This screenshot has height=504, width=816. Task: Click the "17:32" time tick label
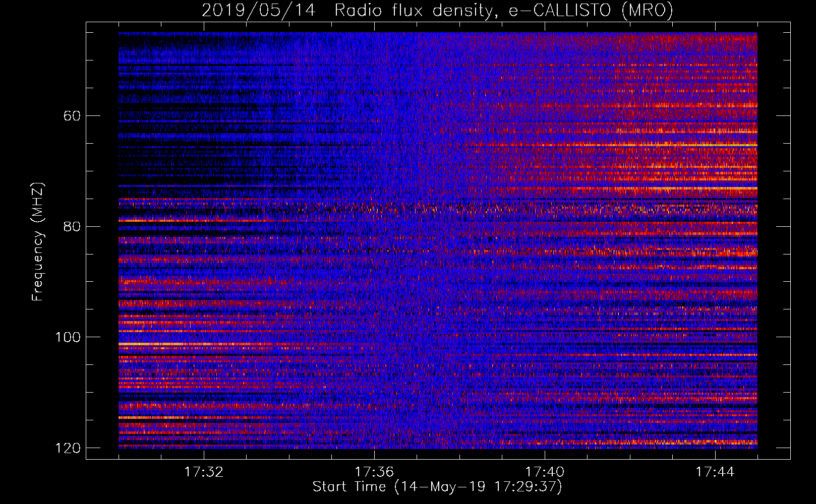(204, 472)
